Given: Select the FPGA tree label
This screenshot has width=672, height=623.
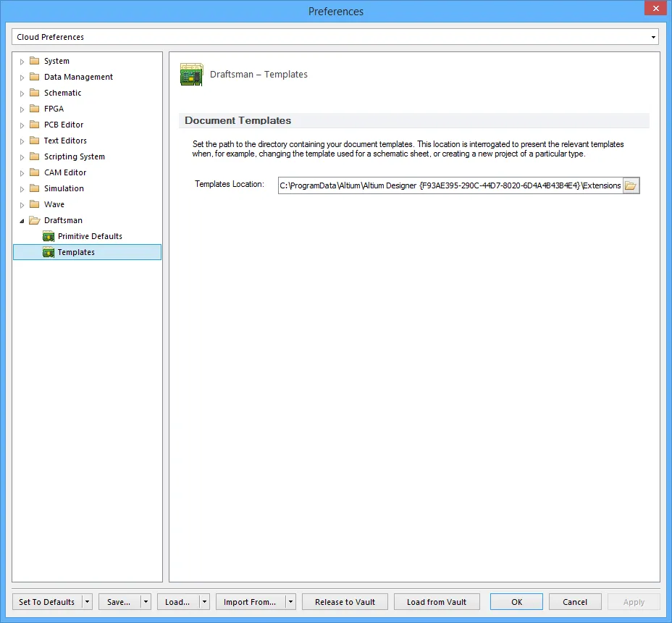Looking at the screenshot, I should pyautogui.click(x=54, y=109).
